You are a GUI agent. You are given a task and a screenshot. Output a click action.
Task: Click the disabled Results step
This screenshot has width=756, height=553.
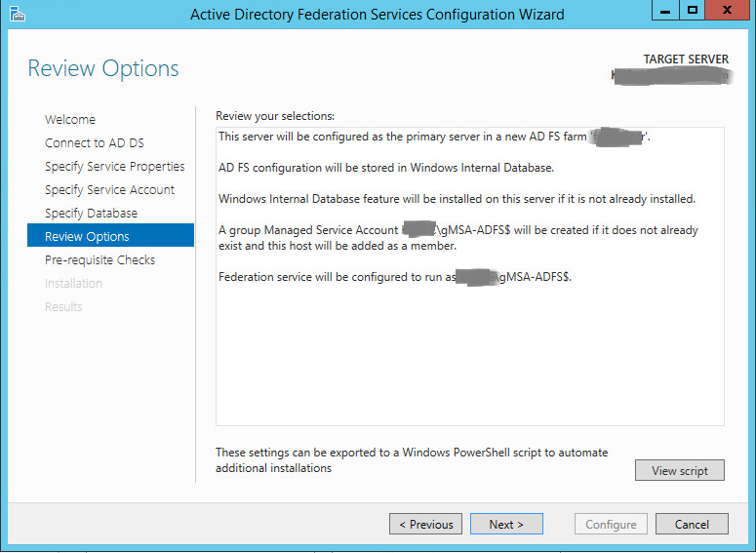tap(63, 306)
